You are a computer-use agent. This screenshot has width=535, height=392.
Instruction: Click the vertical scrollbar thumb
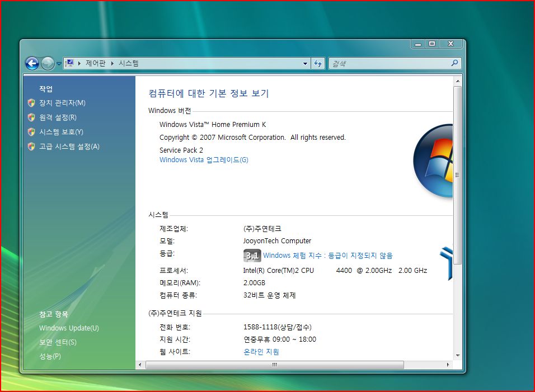click(458, 175)
